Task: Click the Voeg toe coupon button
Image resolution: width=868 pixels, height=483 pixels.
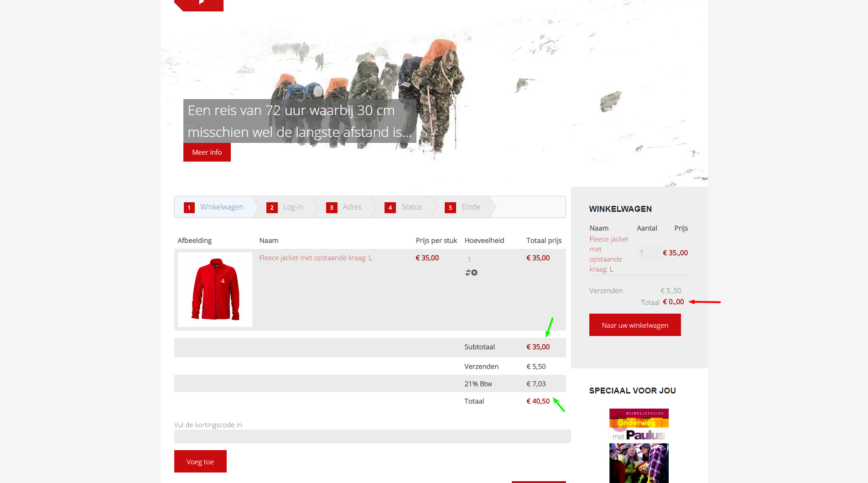Action: point(200,462)
